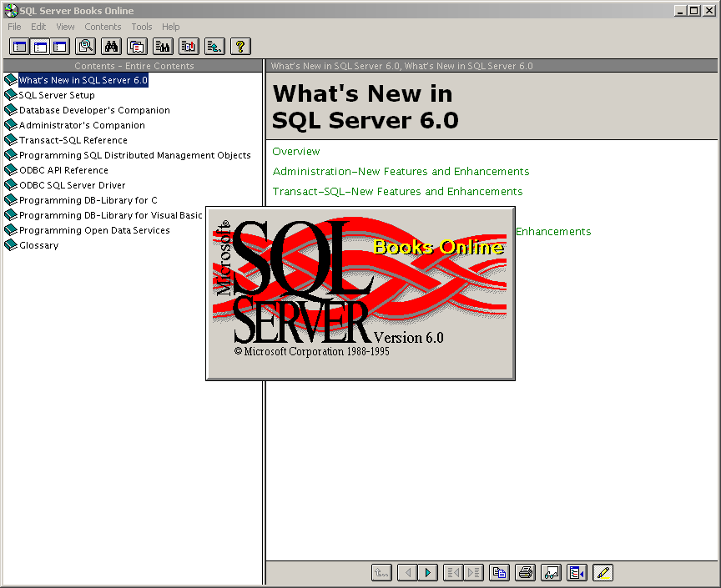The height and width of the screenshot is (588, 721).
Task: Click the jump-up navigation icon on the toolbar
Action: click(x=214, y=46)
